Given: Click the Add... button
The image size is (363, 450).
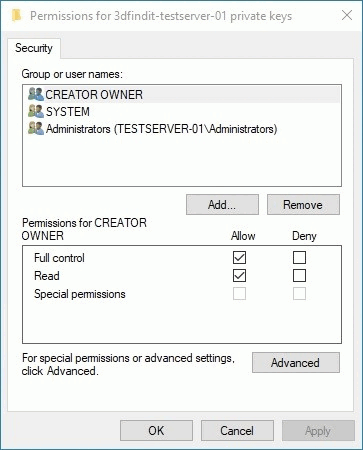Looking at the screenshot, I should click(222, 205).
